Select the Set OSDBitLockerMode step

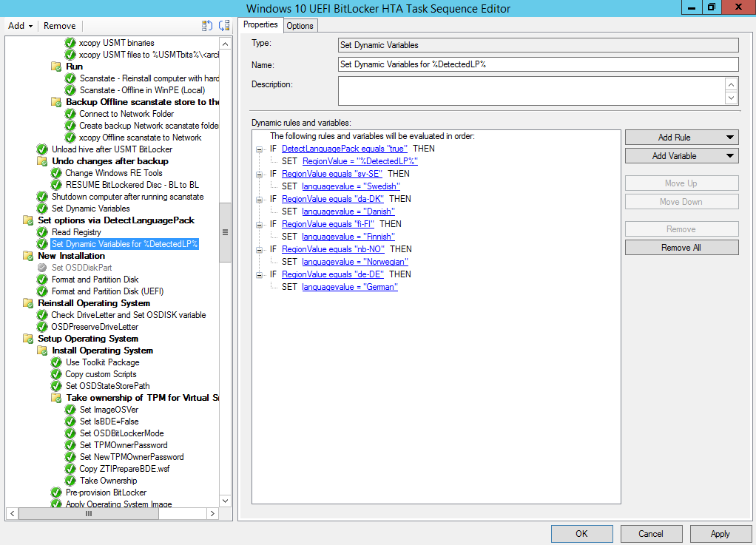pyautogui.click(x=122, y=433)
